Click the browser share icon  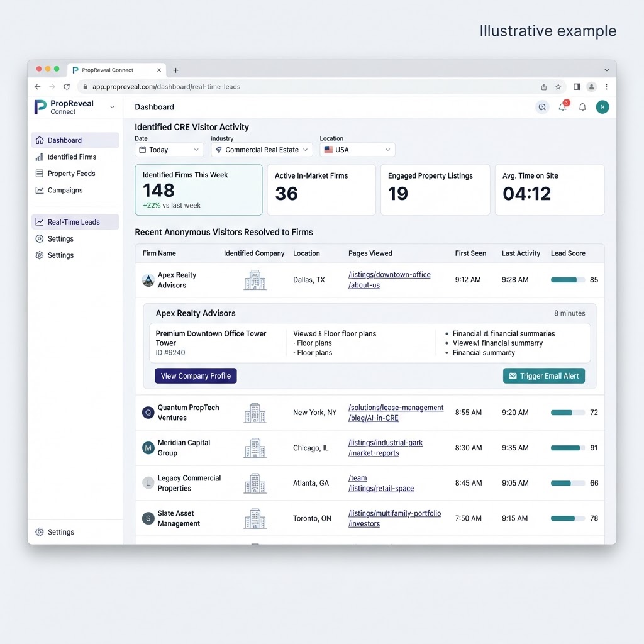pyautogui.click(x=544, y=87)
